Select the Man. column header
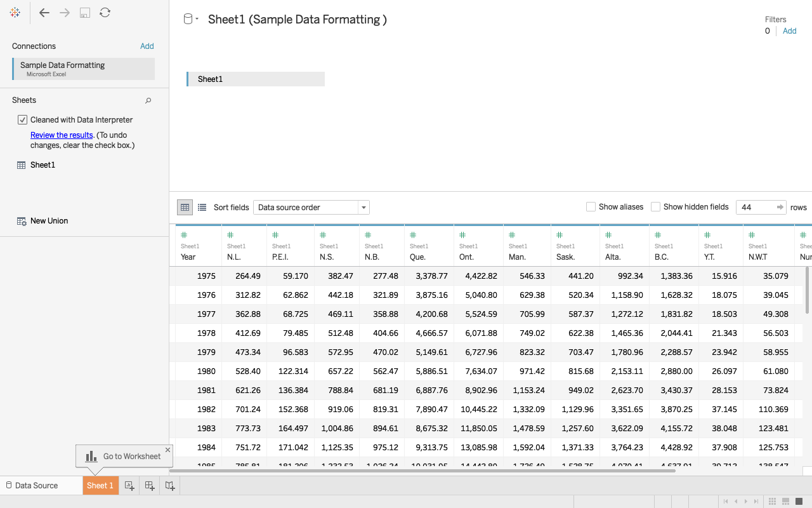812x508 pixels. click(527, 246)
